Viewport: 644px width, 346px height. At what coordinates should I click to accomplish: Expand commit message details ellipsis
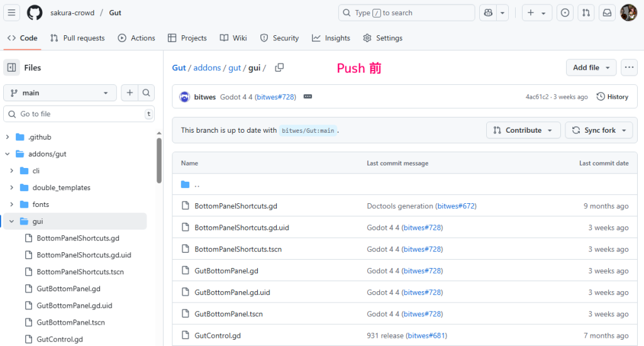pyautogui.click(x=308, y=97)
